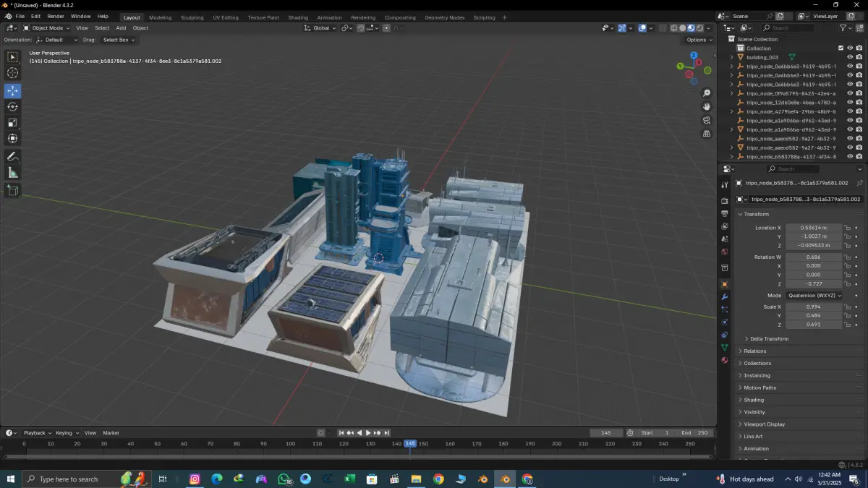Click the current frame 145 marker
The height and width of the screenshot is (488, 868).
click(410, 443)
